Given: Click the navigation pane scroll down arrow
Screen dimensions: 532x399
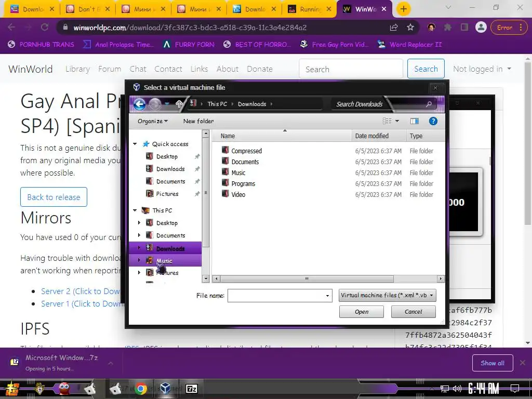Looking at the screenshot, I should coord(206,279).
